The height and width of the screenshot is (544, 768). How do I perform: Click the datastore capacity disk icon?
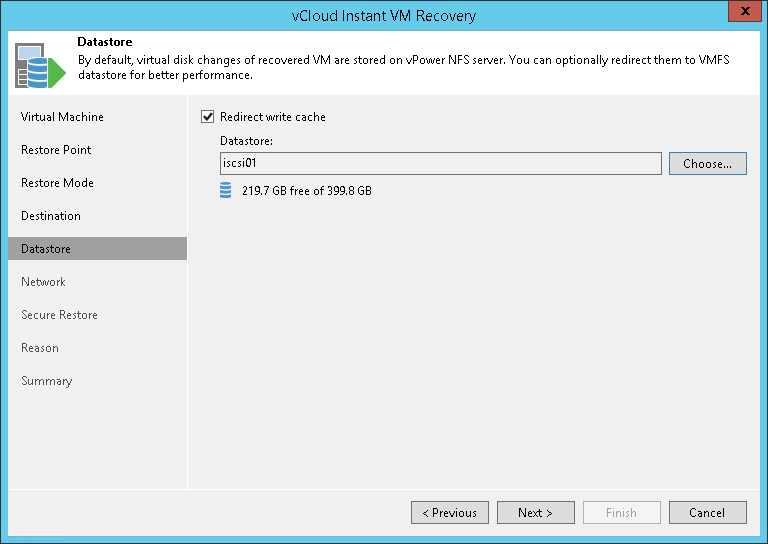click(x=225, y=190)
